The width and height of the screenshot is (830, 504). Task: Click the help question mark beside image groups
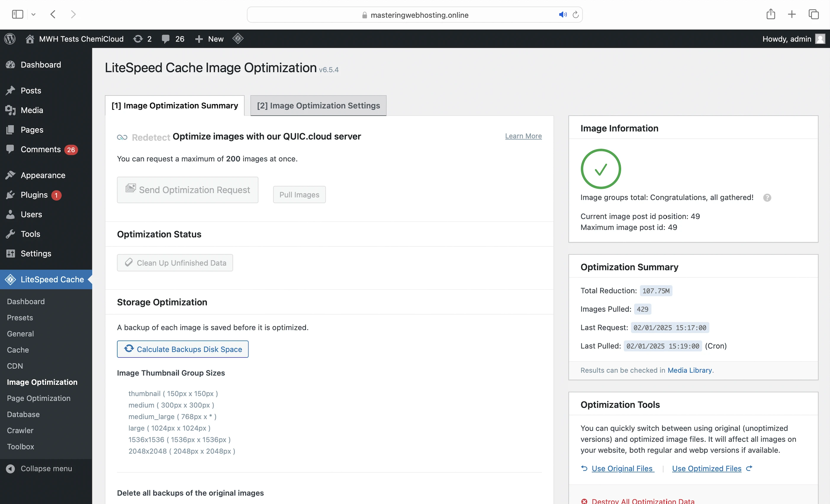[767, 198]
